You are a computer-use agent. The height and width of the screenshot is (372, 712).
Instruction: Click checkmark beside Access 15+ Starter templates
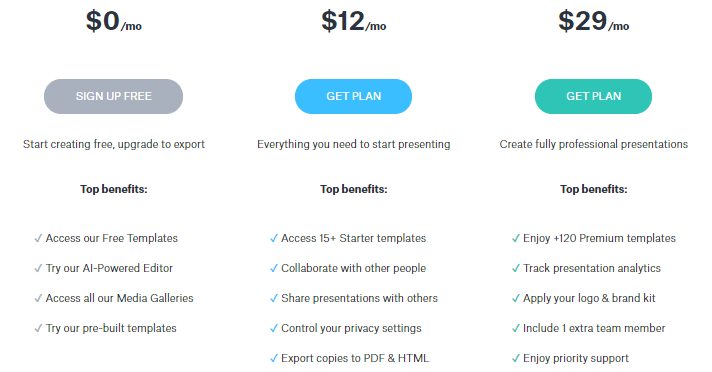click(x=274, y=238)
